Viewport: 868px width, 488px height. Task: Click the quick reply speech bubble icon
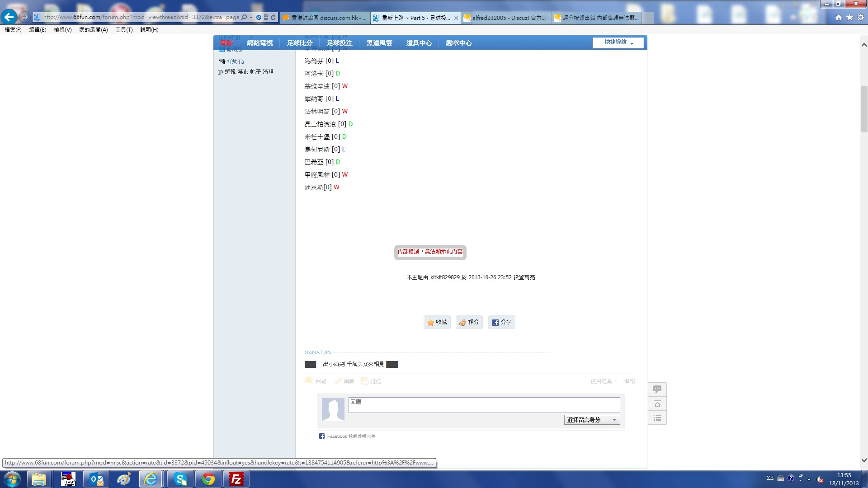pos(657,389)
